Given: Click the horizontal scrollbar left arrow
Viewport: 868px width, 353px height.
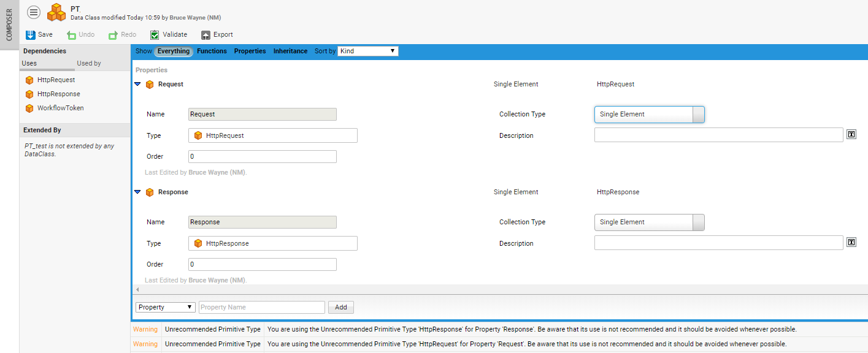Looking at the screenshot, I should 137,289.
